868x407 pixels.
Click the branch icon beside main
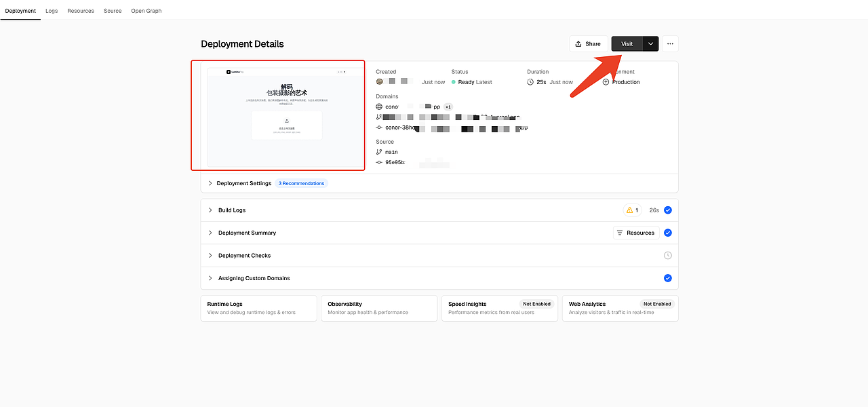379,152
